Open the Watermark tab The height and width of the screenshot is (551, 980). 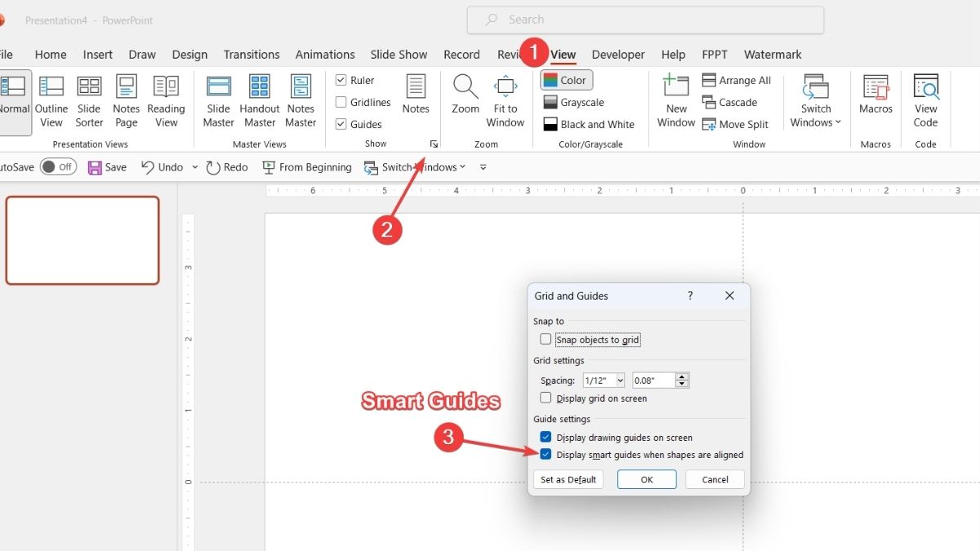click(773, 55)
